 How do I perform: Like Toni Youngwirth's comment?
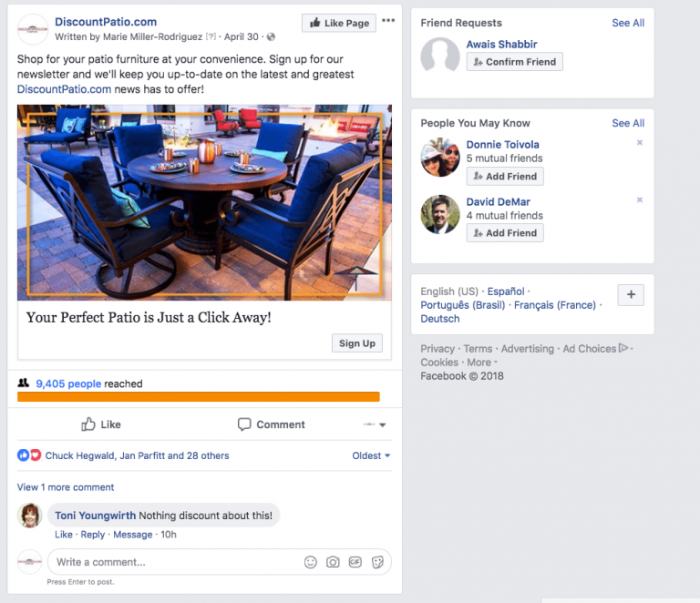click(x=64, y=535)
